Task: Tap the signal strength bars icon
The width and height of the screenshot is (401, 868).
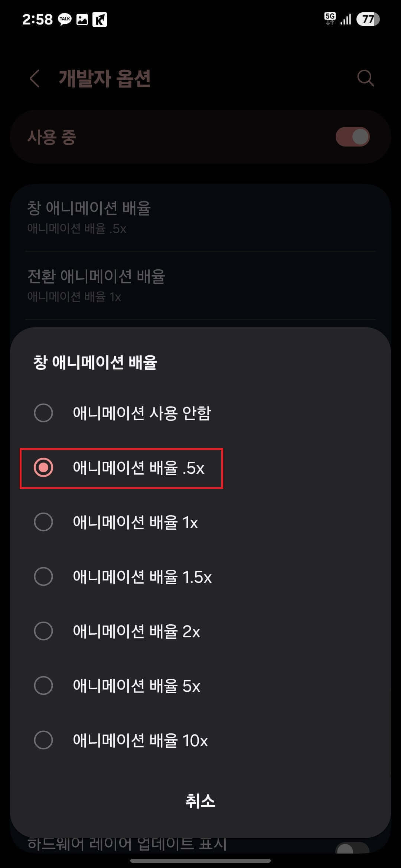Action: (345, 19)
